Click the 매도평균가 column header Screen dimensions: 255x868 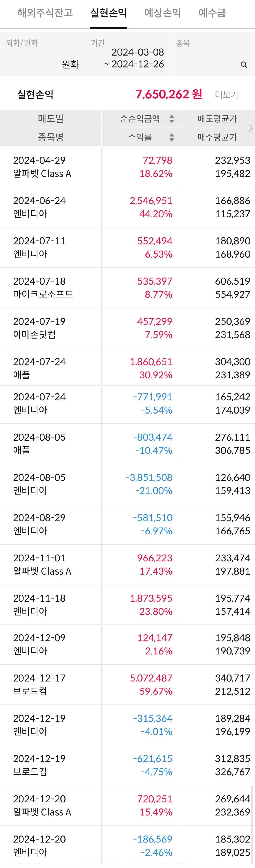pos(217,119)
